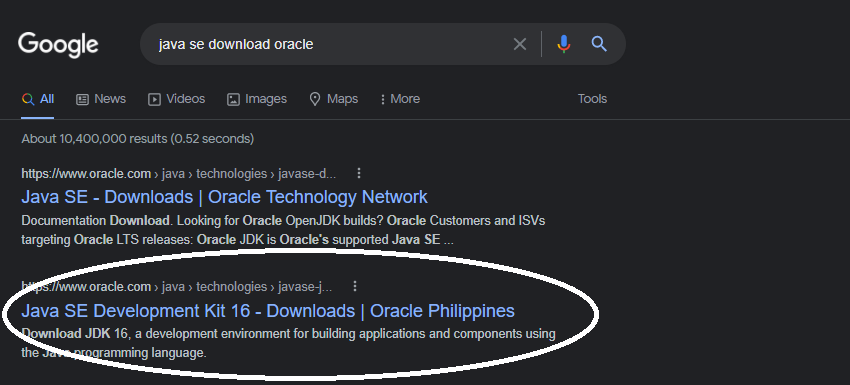Click the Images tab picture icon
Image resolution: width=850 pixels, height=385 pixels.
233,99
